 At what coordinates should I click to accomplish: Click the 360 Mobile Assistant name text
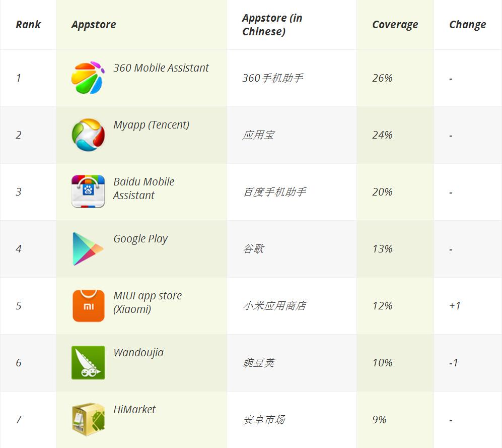click(x=161, y=68)
